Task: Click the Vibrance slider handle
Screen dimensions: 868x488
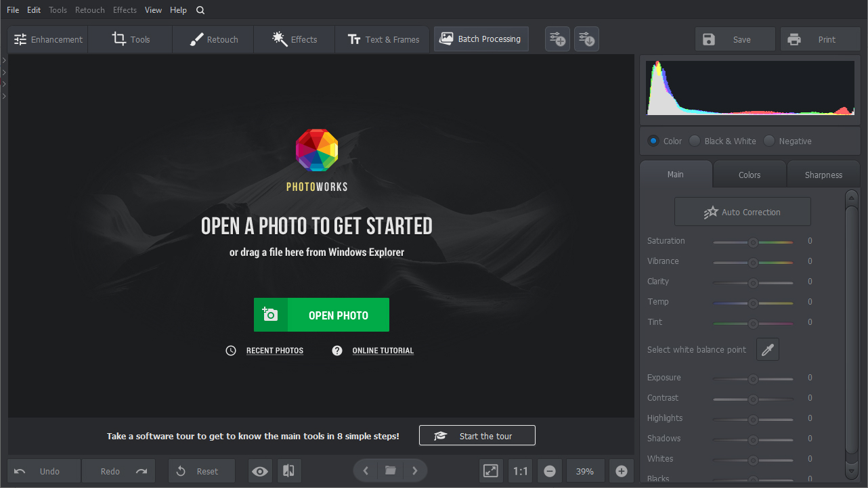Action: coord(753,263)
